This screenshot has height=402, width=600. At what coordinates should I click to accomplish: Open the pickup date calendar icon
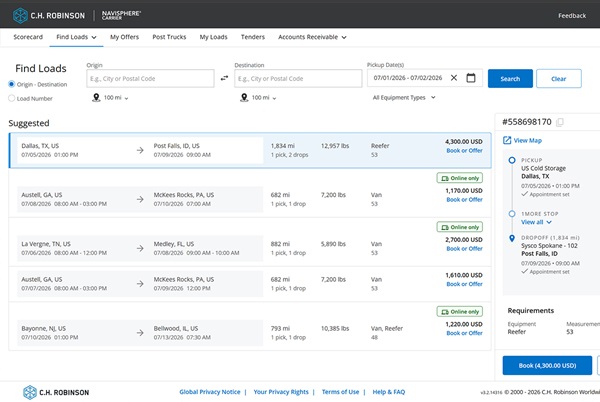[471, 78]
